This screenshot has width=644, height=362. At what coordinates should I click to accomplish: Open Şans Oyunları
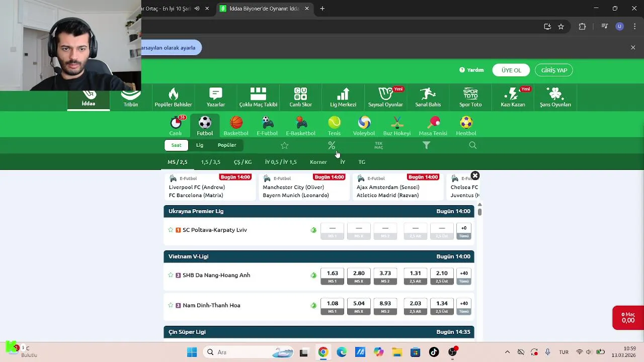coord(555,98)
